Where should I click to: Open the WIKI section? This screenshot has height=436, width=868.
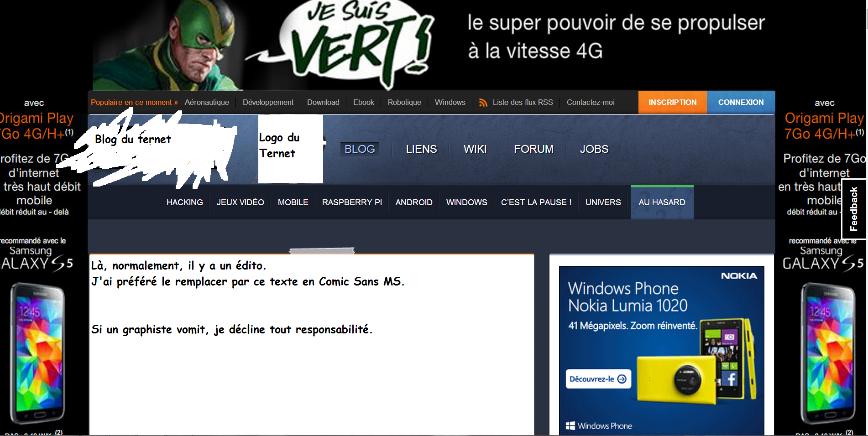click(x=475, y=149)
